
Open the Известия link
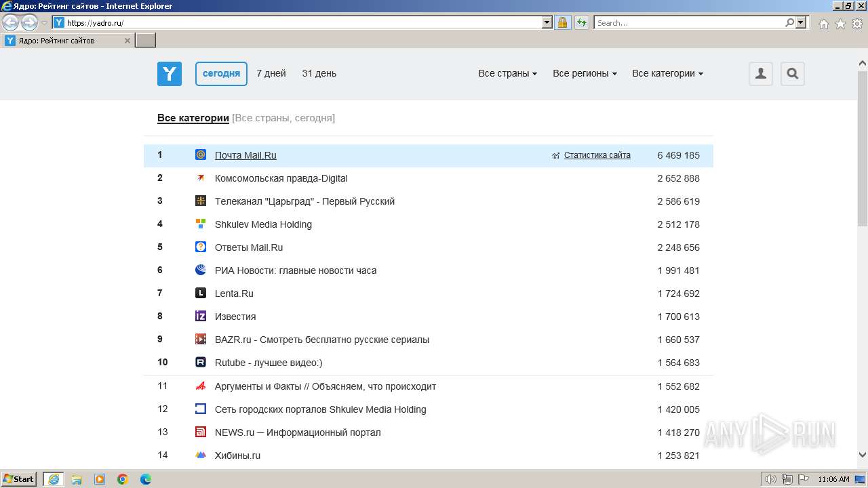click(x=235, y=317)
